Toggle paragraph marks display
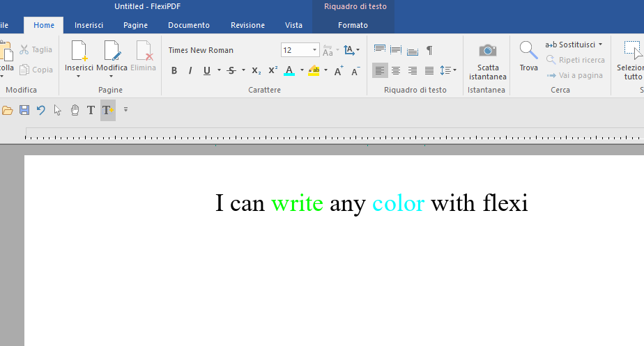644x346 pixels. pyautogui.click(x=429, y=50)
